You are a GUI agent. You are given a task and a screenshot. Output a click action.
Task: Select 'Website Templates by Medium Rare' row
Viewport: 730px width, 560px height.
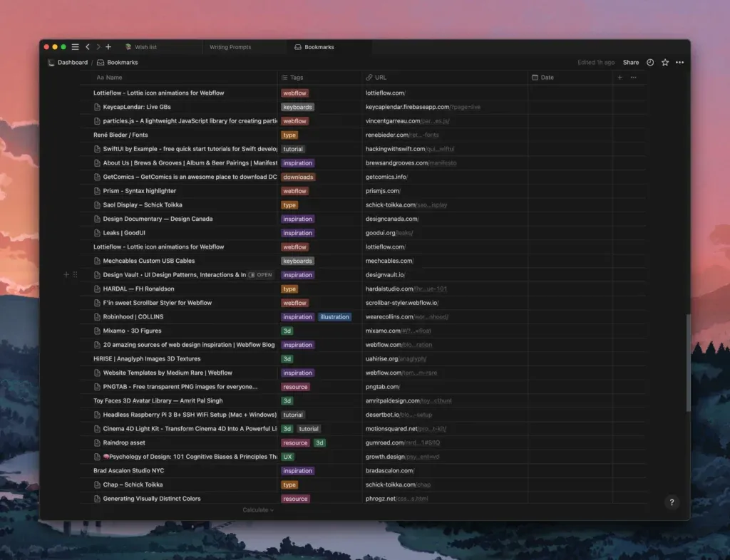click(x=168, y=373)
